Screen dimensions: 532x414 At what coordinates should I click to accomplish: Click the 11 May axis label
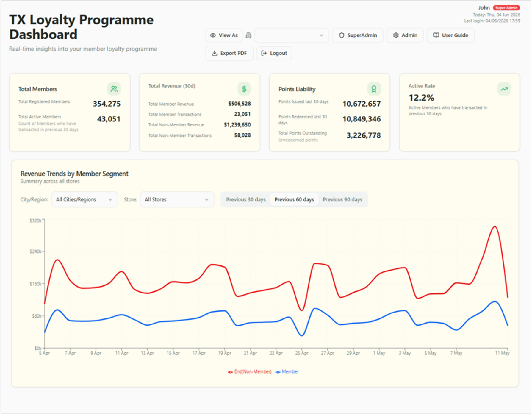tap(502, 353)
